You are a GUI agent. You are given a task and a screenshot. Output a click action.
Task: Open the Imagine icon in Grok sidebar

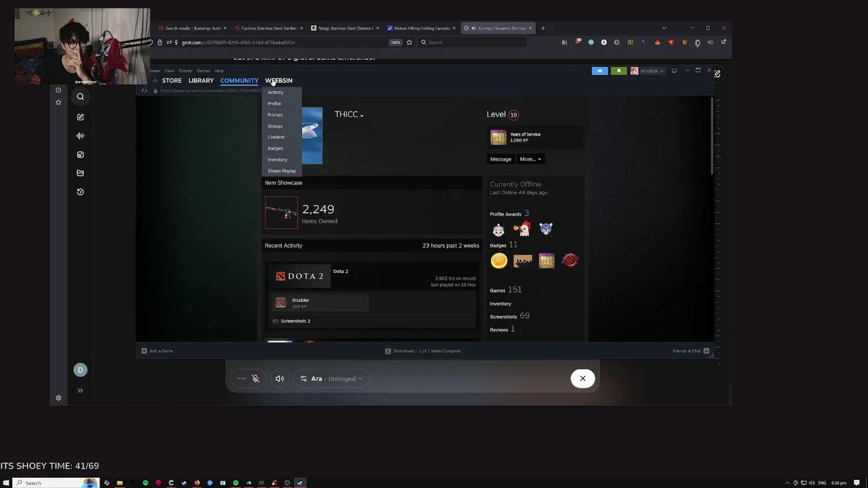tap(80, 155)
